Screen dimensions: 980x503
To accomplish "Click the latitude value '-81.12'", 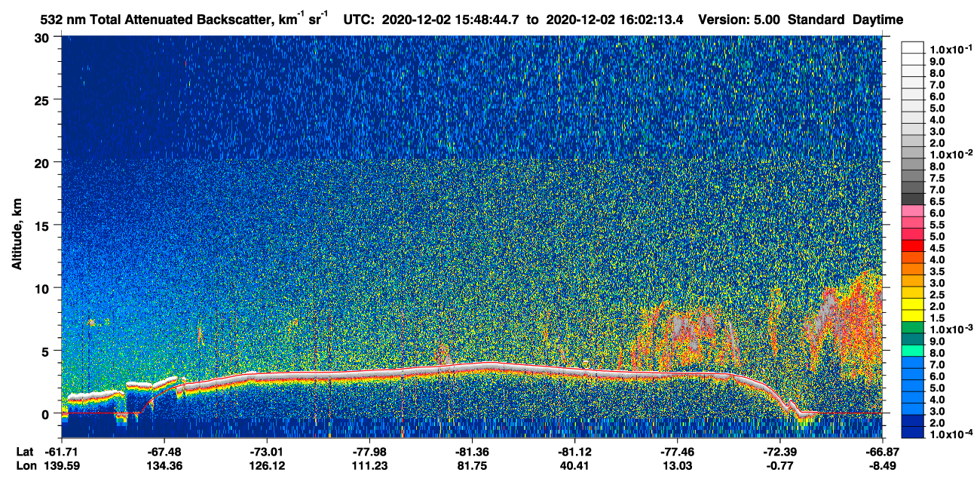I will coord(574,452).
